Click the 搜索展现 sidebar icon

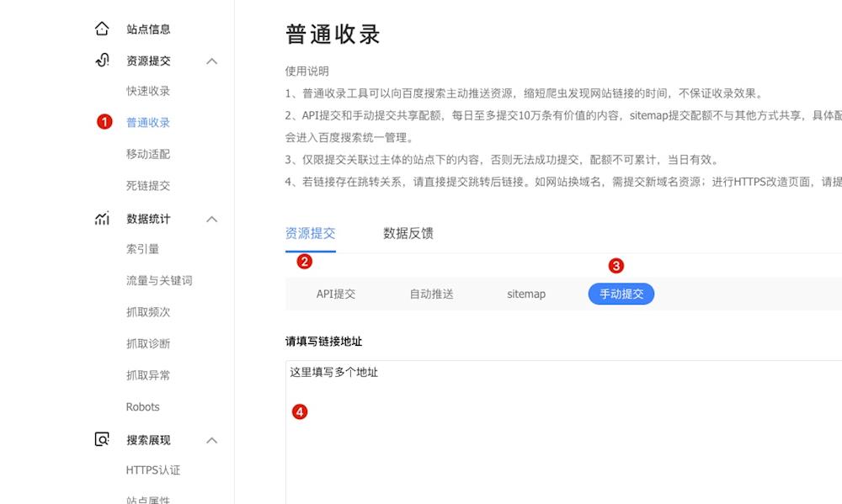[102, 440]
